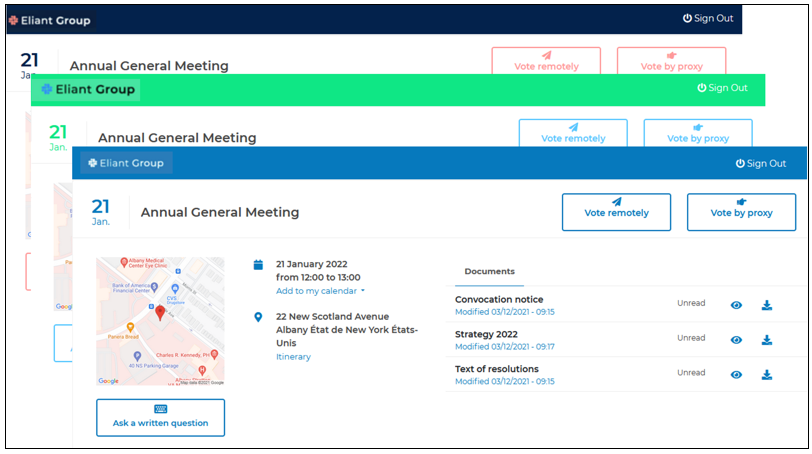View Strategy 2022 using eye icon
812x454 pixels.
point(736,340)
